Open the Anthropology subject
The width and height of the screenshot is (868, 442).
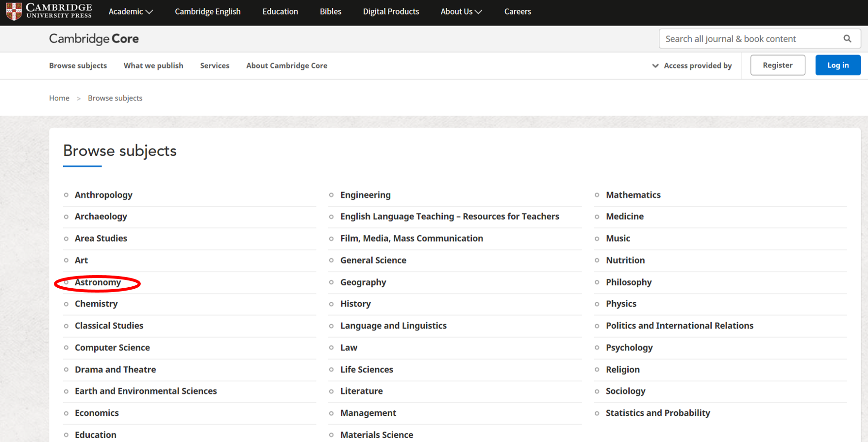[x=103, y=195]
